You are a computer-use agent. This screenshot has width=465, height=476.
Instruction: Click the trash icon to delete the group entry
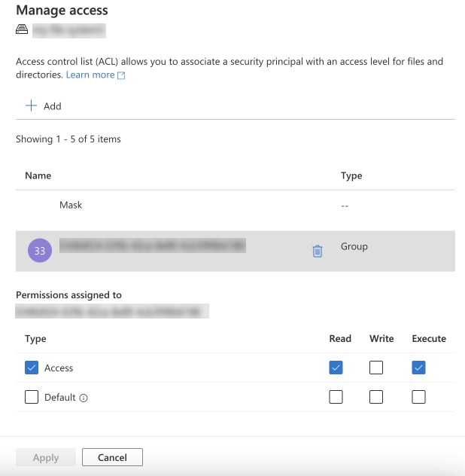tap(318, 252)
